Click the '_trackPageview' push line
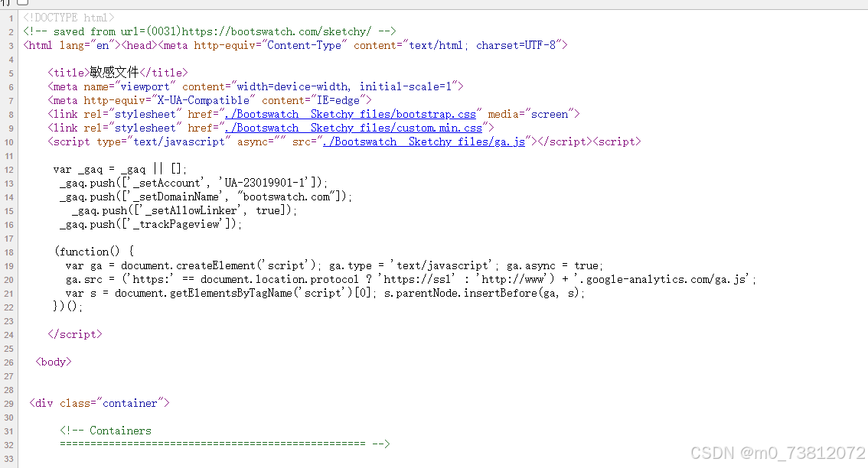The width and height of the screenshot is (868, 468). pyautogui.click(x=151, y=225)
